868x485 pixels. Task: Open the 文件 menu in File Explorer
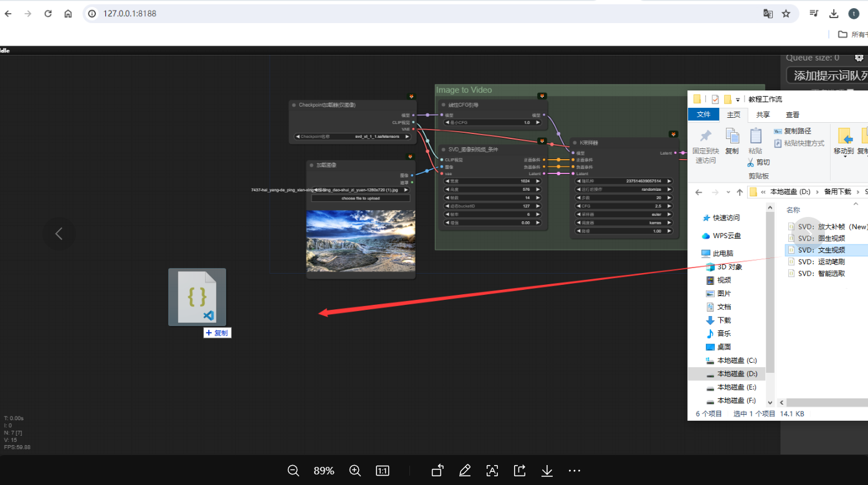point(703,115)
